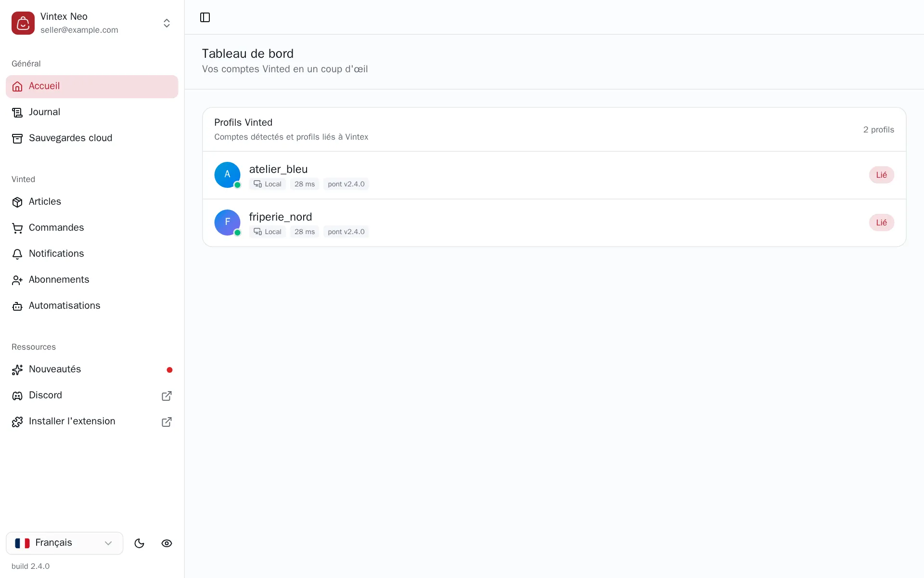Open the Accueil menu item
The image size is (924, 578).
point(92,86)
